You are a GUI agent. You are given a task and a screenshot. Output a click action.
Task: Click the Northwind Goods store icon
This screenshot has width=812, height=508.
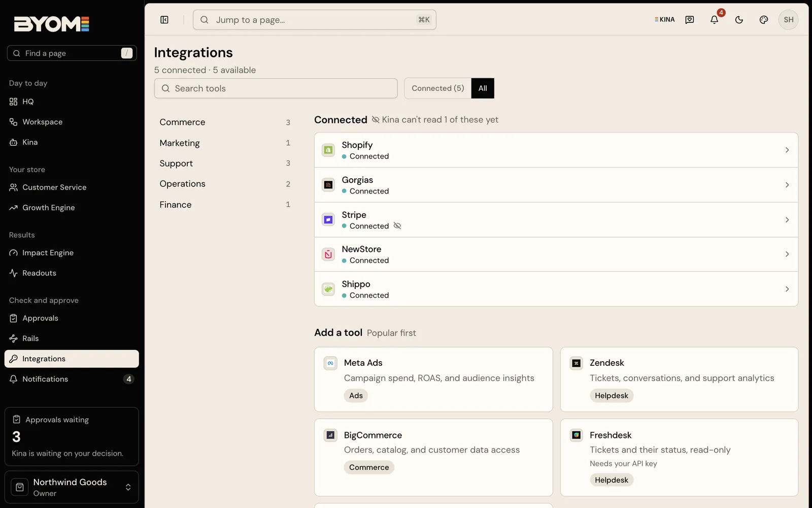[x=20, y=487]
